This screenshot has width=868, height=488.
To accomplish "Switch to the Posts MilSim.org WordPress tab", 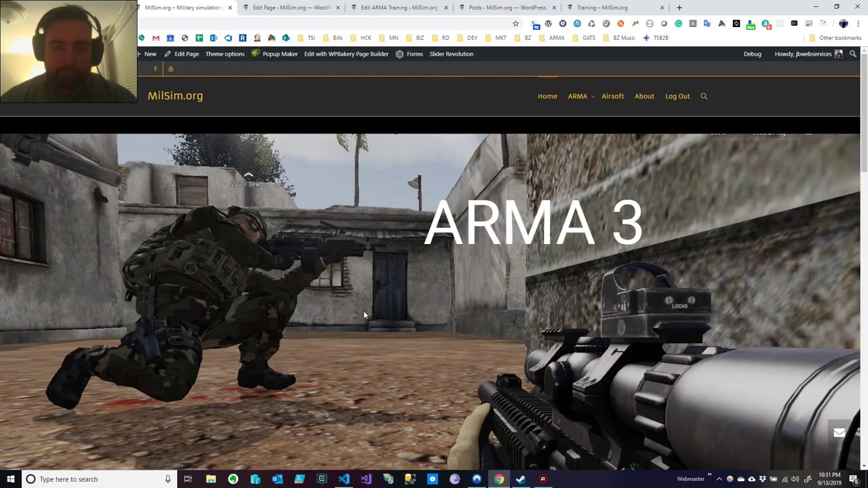I will coord(506,7).
